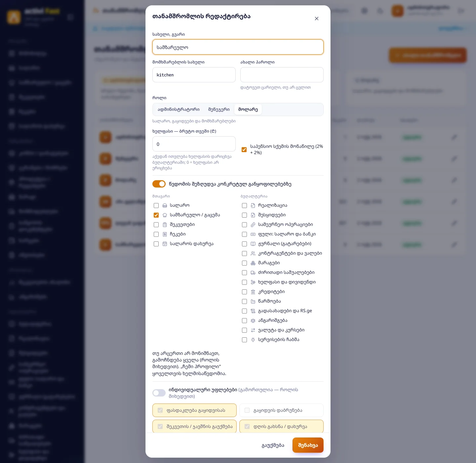Click the კონტრაგენტები people icon

(x=253, y=253)
